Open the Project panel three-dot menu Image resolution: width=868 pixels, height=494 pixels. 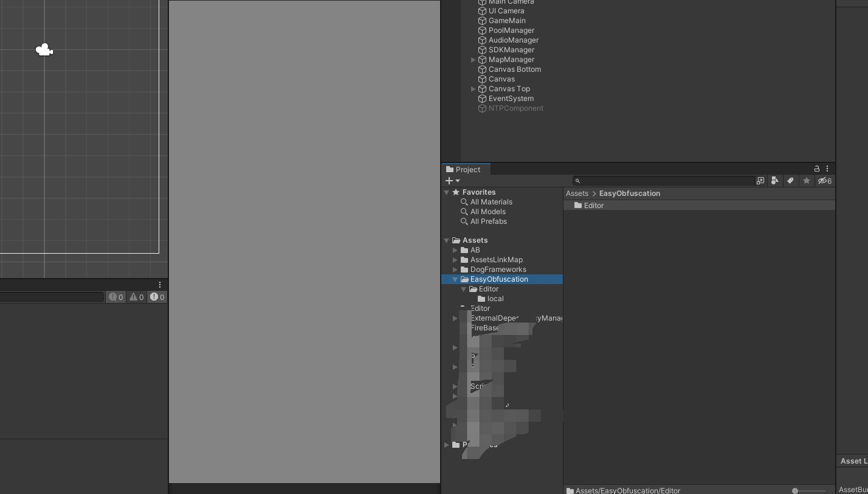point(827,169)
